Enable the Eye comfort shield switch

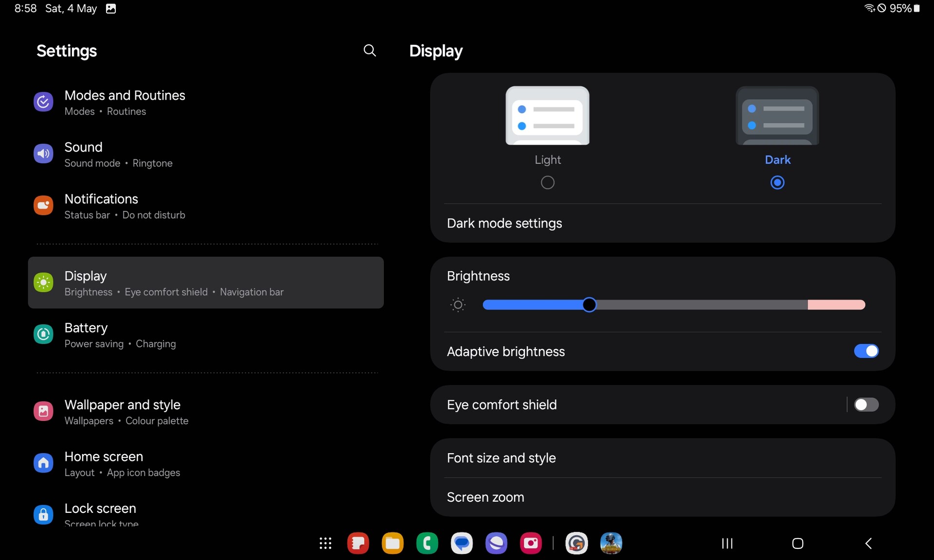pyautogui.click(x=866, y=404)
